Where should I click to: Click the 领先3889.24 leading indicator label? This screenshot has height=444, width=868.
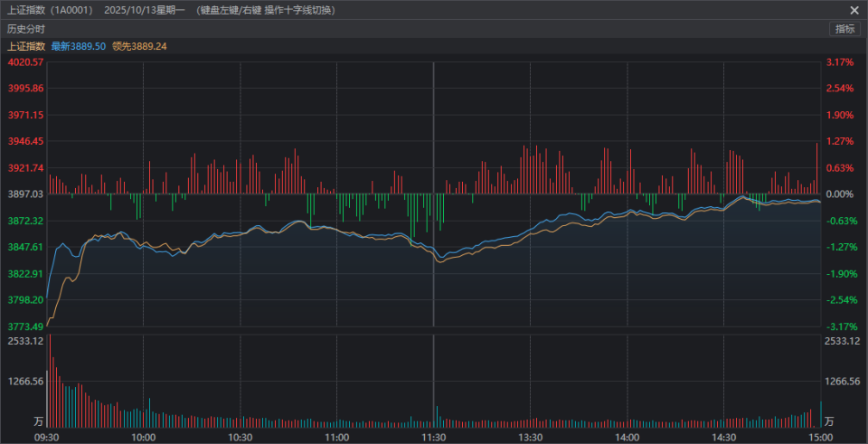pyautogui.click(x=139, y=46)
